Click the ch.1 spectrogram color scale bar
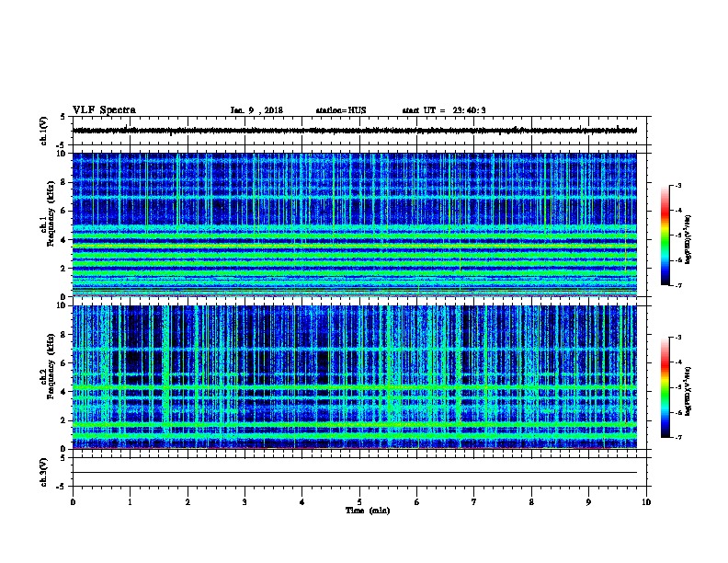Image resolution: width=728 pixels, height=563 pixels. pos(665,236)
